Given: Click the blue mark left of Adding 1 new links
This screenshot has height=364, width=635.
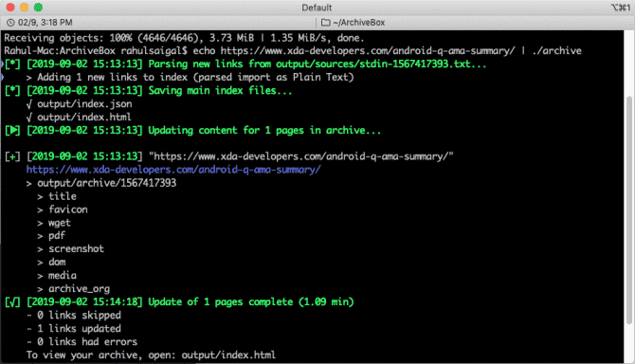Looking at the screenshot, I should (x=2, y=78).
